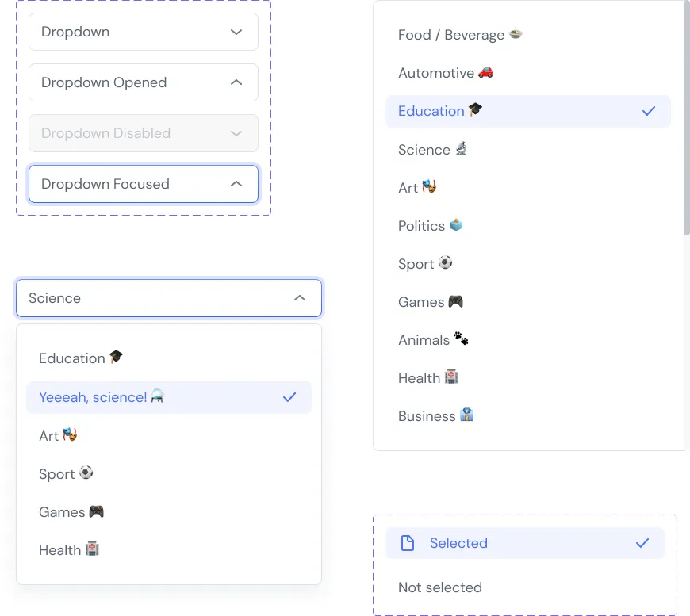Choose the Not selected item
Viewport: 690px width, 616px height.
pyautogui.click(x=440, y=587)
